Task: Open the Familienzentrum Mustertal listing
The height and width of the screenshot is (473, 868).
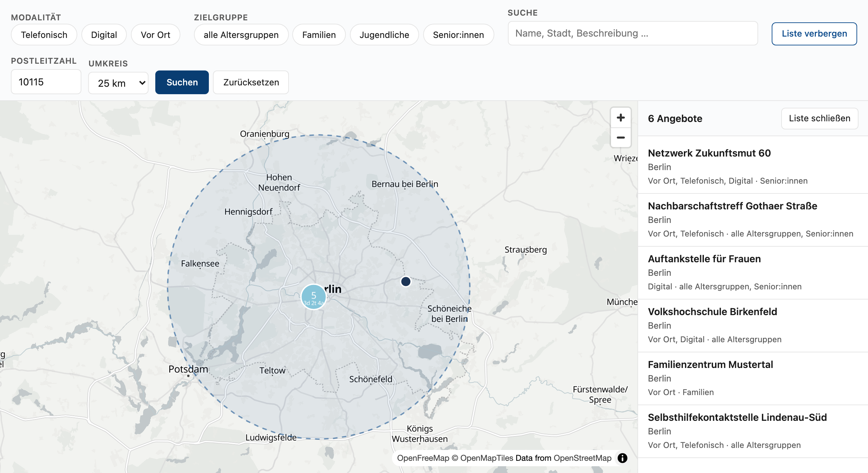Action: pyautogui.click(x=753, y=378)
